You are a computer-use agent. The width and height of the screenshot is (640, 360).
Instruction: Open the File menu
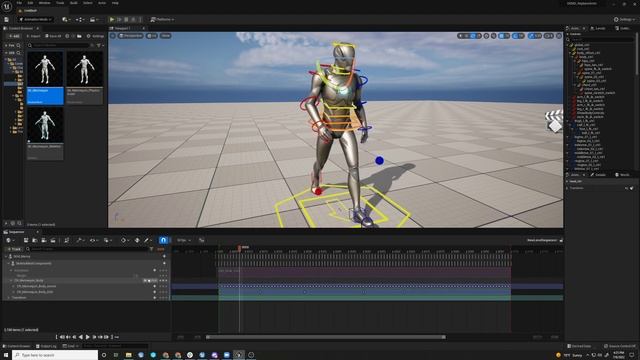pos(19,3)
